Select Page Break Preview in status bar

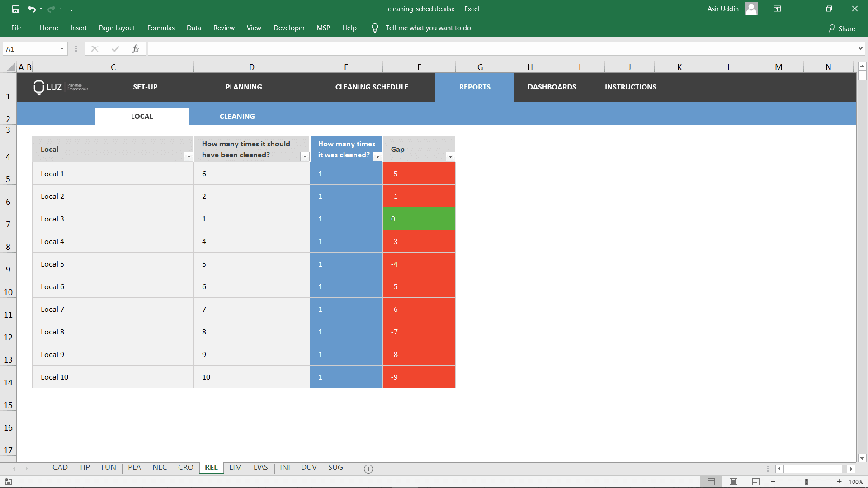(756, 481)
